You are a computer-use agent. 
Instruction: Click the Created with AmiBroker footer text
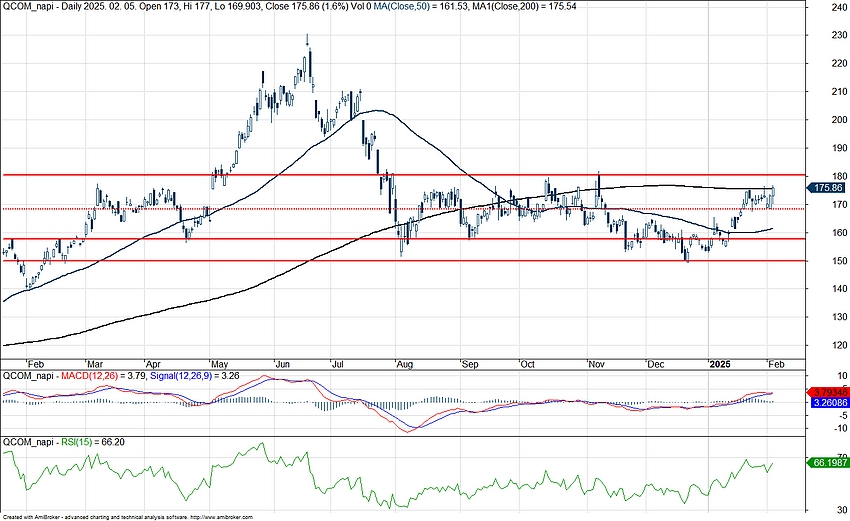tap(128, 518)
